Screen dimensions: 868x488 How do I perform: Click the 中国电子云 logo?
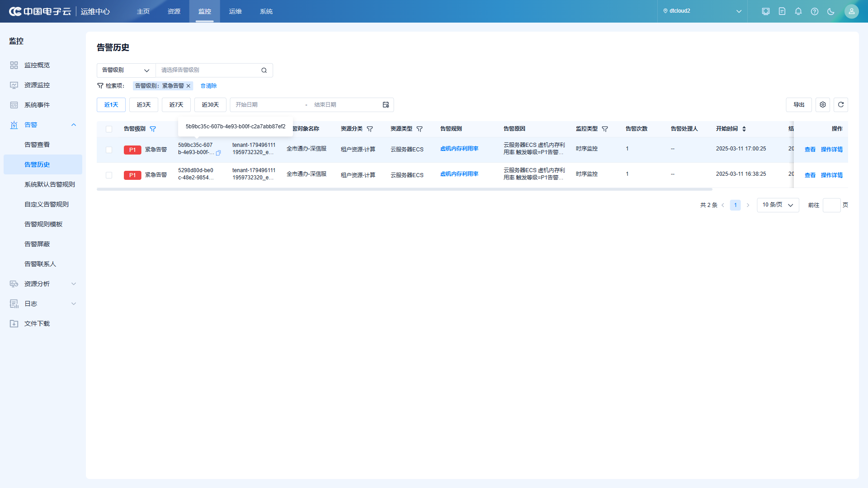tap(40, 11)
